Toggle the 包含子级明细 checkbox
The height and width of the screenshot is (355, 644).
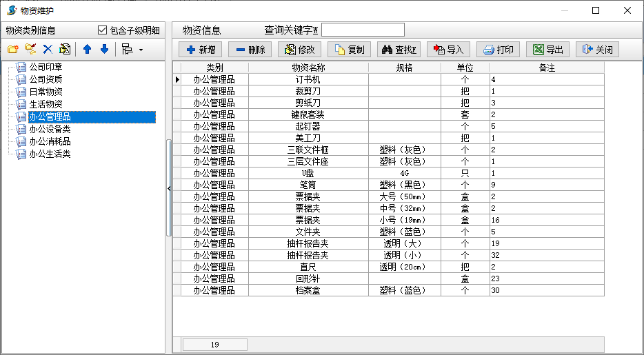coord(103,30)
